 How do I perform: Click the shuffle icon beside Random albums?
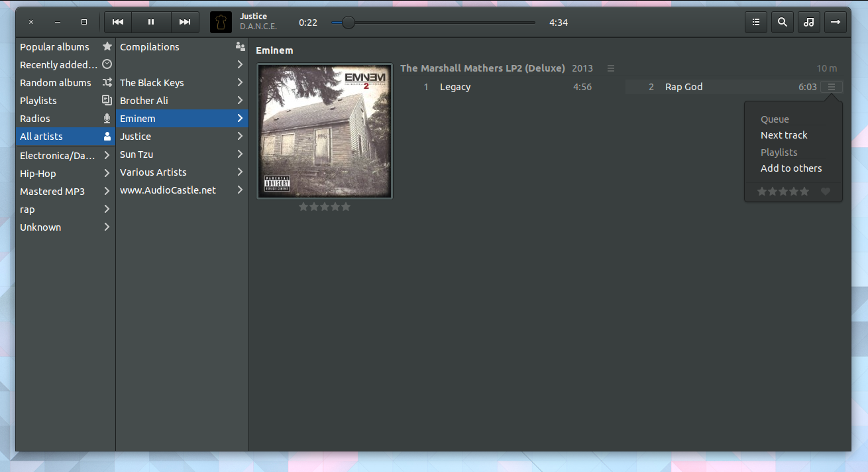(107, 82)
